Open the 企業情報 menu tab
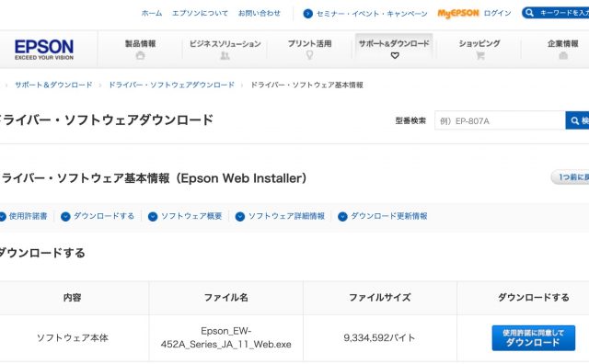The width and height of the screenshot is (589, 364). [562, 49]
